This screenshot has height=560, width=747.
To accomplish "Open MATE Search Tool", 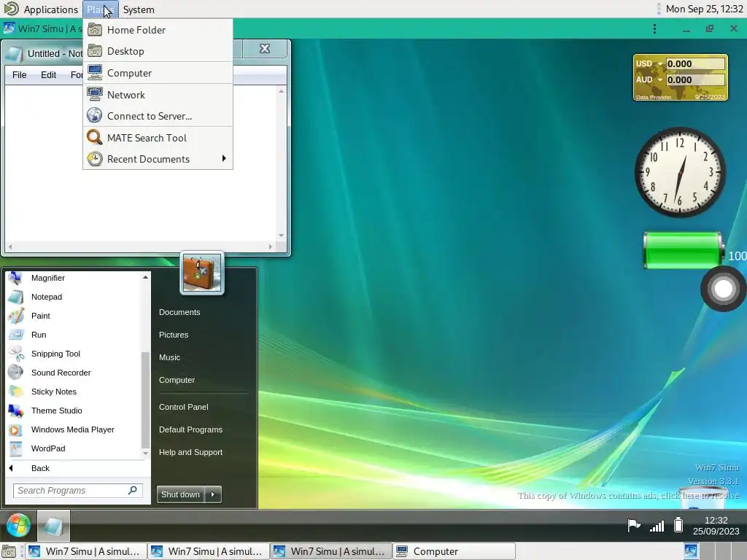I will pyautogui.click(x=158, y=138).
